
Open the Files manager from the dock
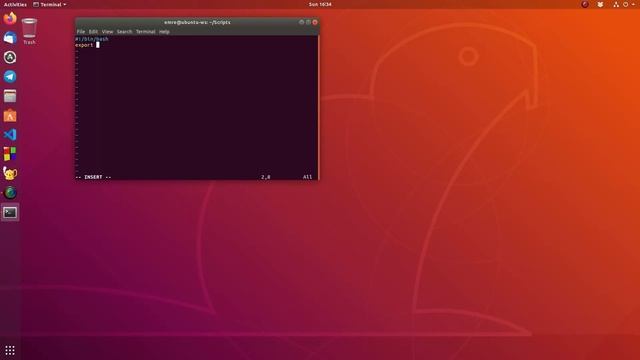[10, 96]
